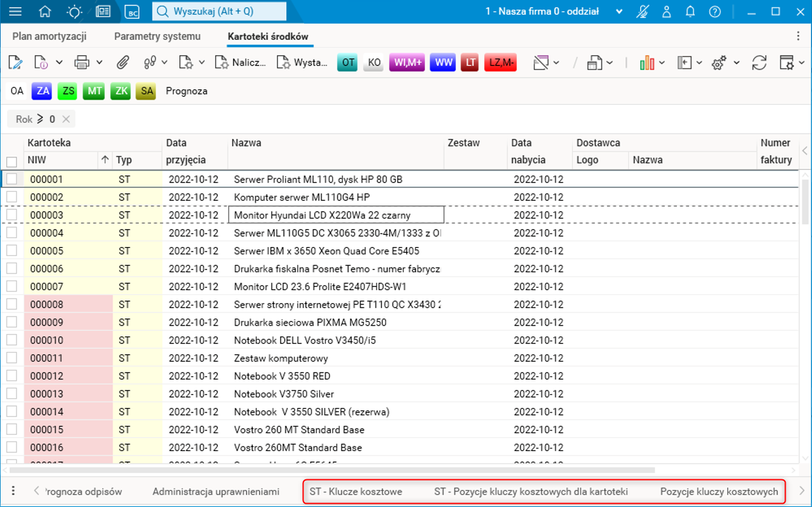
Task: Switch to Parametry systemu tab
Action: tap(158, 37)
